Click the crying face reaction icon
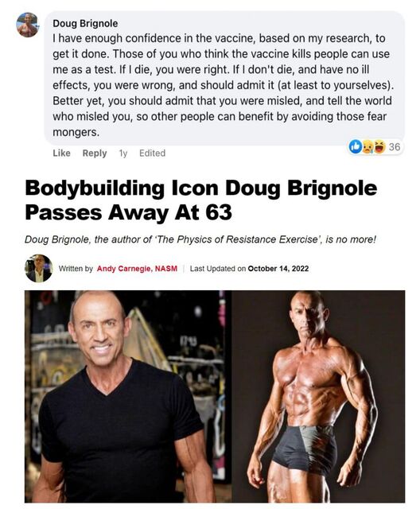The image size is (420, 509). pos(367,146)
